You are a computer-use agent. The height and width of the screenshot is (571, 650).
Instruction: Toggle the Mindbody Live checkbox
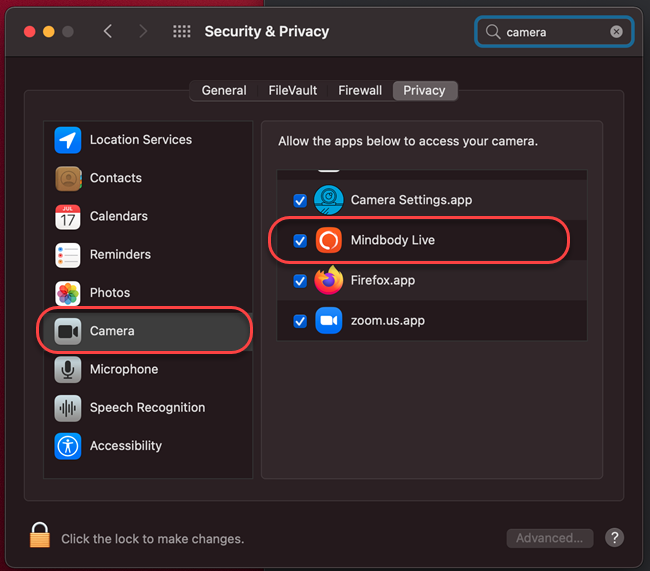coord(300,241)
